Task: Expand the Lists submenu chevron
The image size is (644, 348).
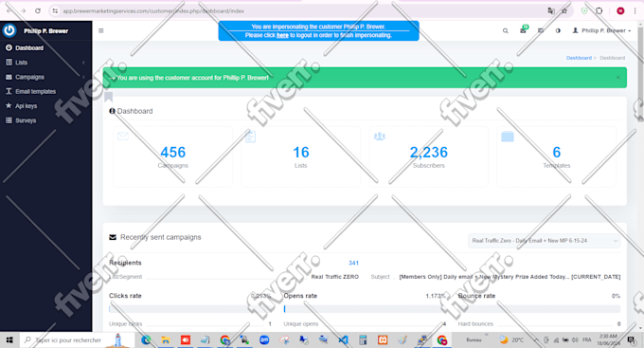Action: coord(83,63)
